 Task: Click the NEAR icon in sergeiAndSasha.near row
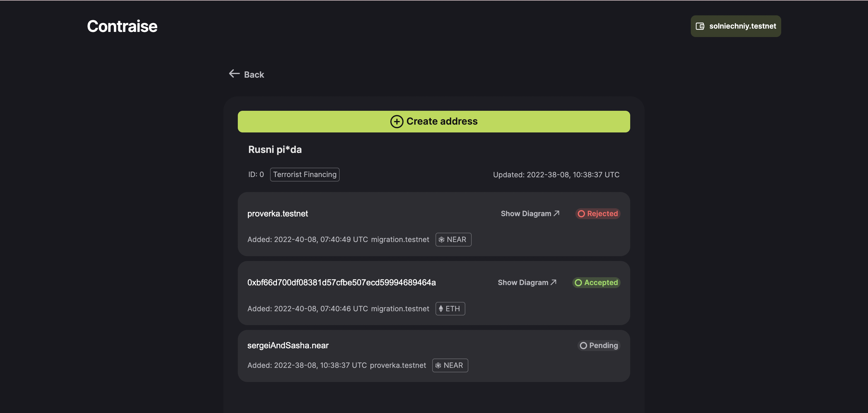click(x=438, y=365)
